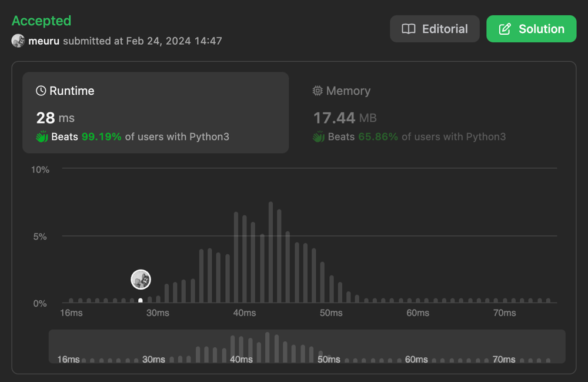This screenshot has height=382, width=588.
Task: Click meuru's small profile avatar
Action: [x=18, y=41]
